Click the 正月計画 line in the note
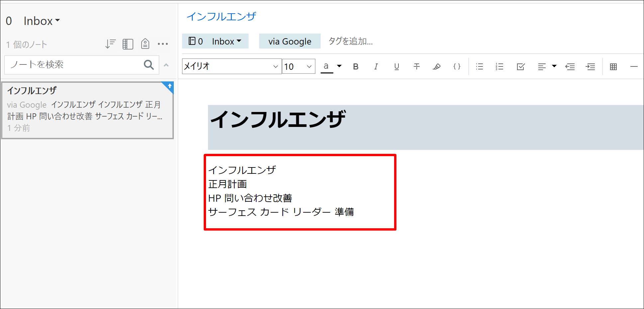 click(228, 184)
